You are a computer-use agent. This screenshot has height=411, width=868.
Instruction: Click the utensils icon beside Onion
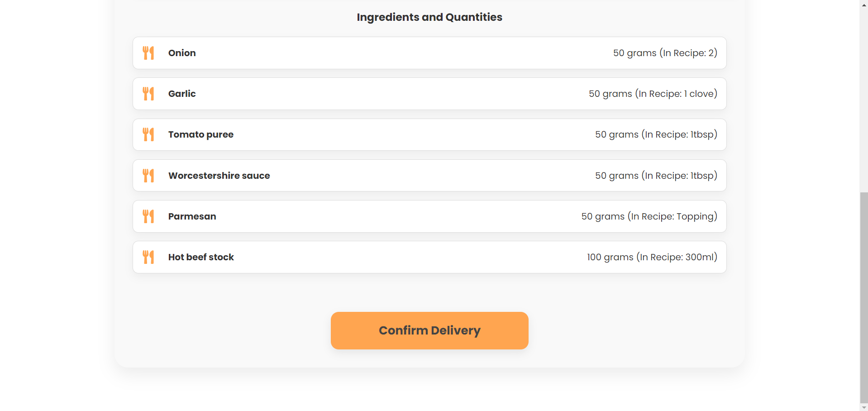click(148, 53)
